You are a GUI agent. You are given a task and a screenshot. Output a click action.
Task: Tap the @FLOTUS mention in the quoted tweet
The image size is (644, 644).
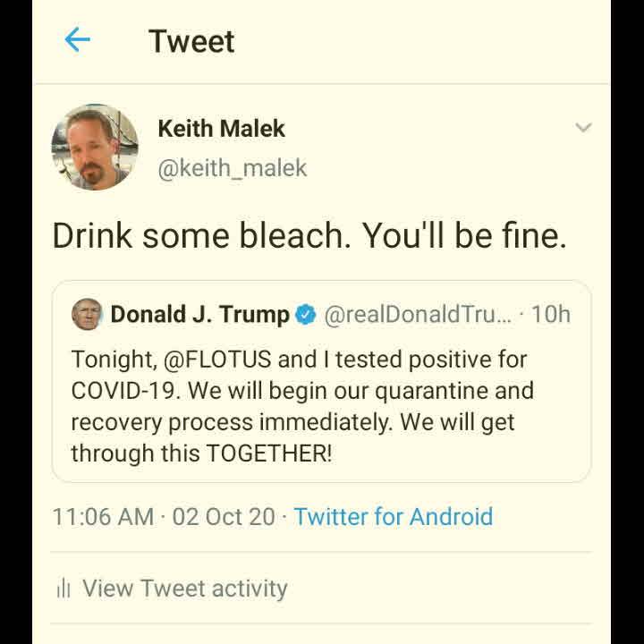(217, 360)
